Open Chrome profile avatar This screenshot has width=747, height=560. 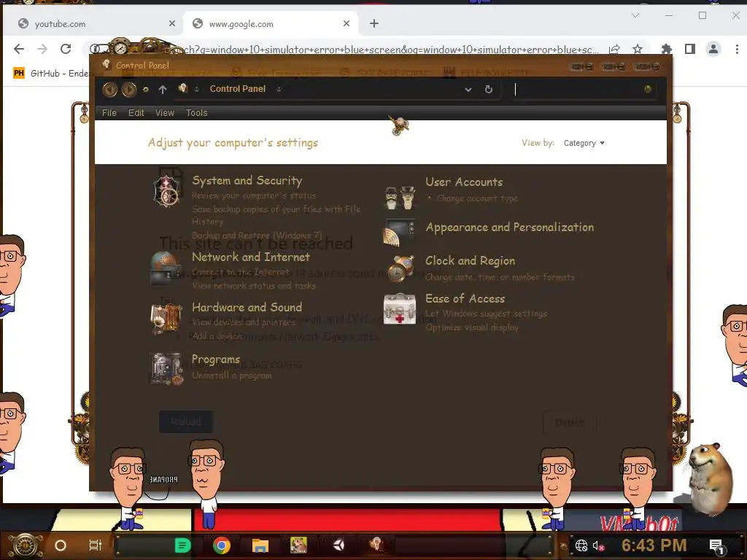click(x=713, y=49)
